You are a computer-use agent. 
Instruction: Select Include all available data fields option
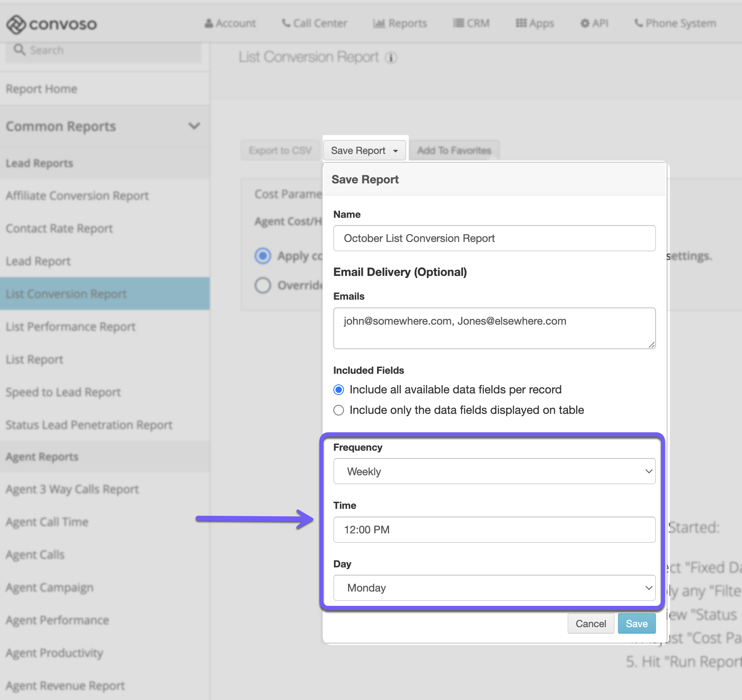(x=339, y=390)
